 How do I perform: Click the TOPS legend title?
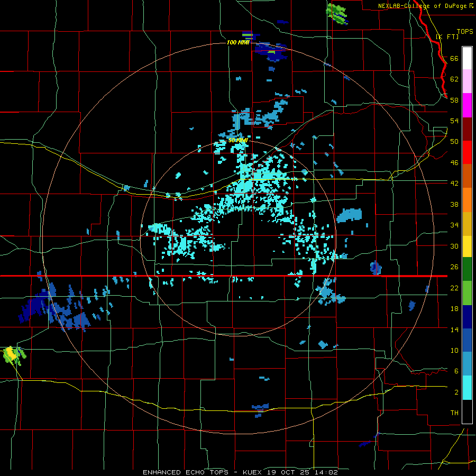pyautogui.click(x=465, y=32)
